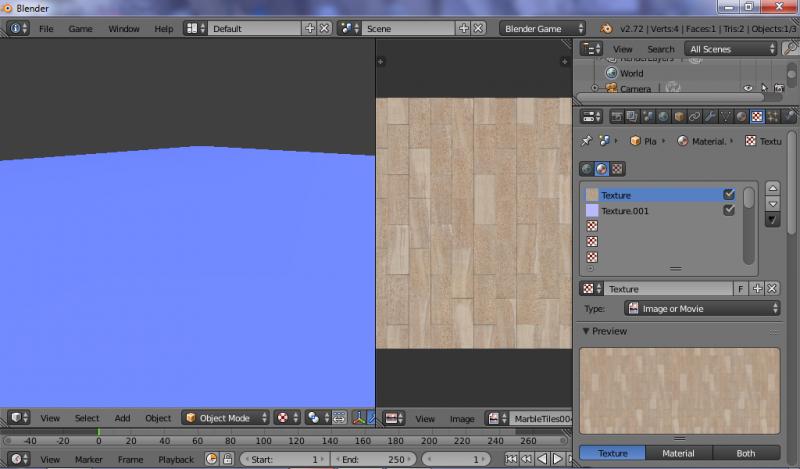Toggle Camera visibility eye in outliner
Viewport: 800px width, 469px height.
point(748,89)
